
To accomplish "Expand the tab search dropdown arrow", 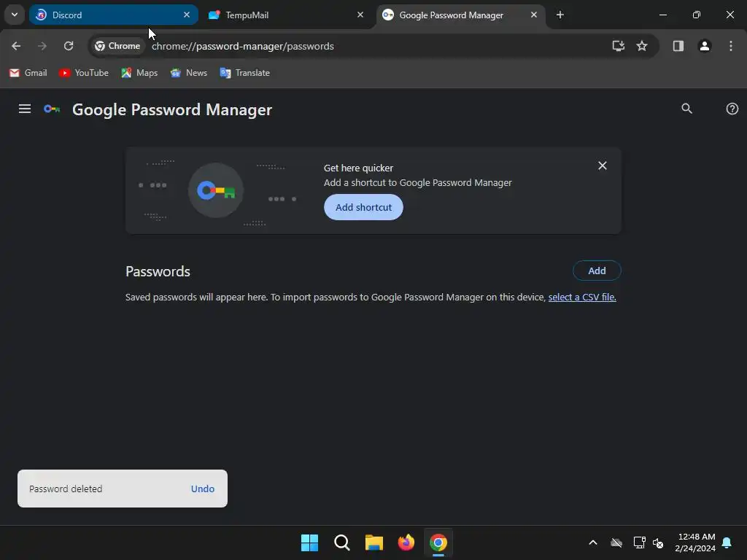I will (15, 15).
